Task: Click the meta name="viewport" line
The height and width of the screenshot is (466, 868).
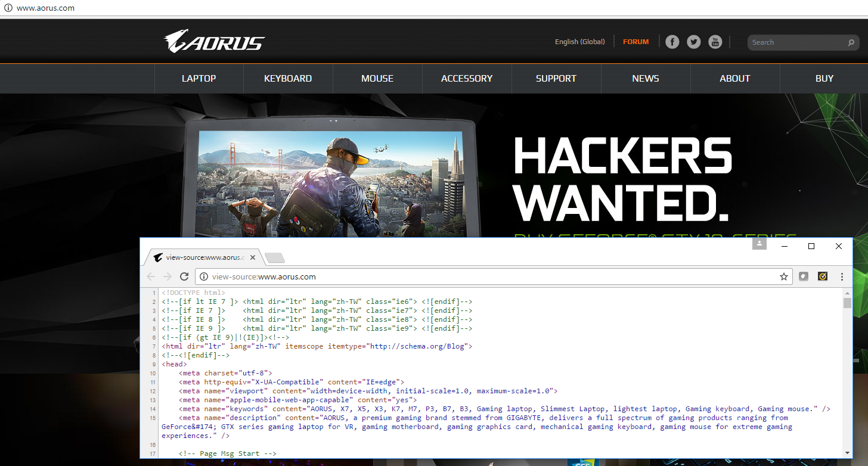Action: click(368, 391)
